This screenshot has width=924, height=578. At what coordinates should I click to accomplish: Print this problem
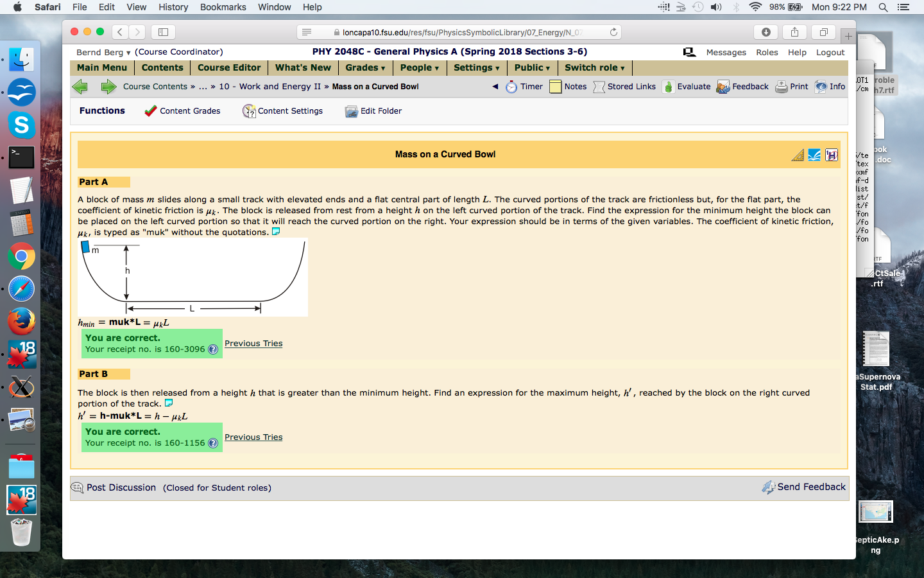pyautogui.click(x=792, y=87)
